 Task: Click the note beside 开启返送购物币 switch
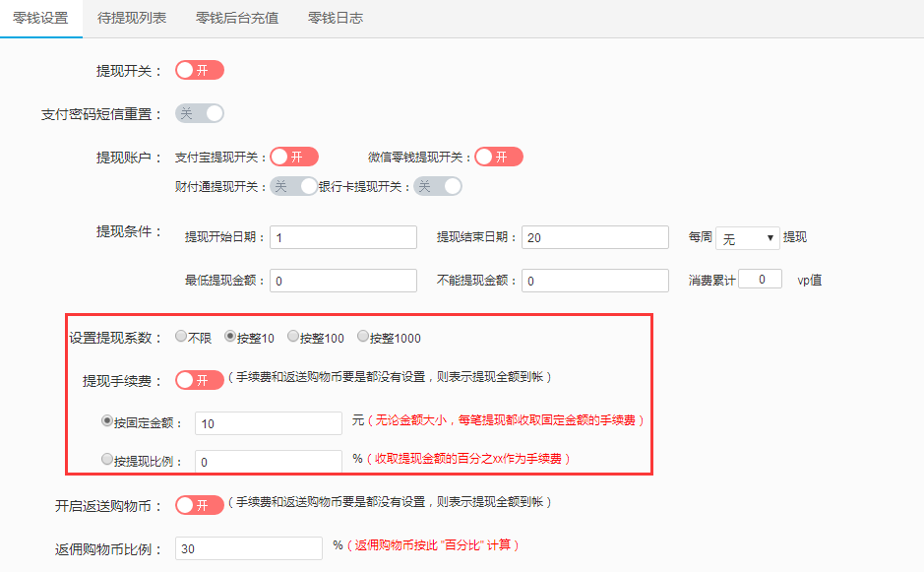tap(390, 502)
